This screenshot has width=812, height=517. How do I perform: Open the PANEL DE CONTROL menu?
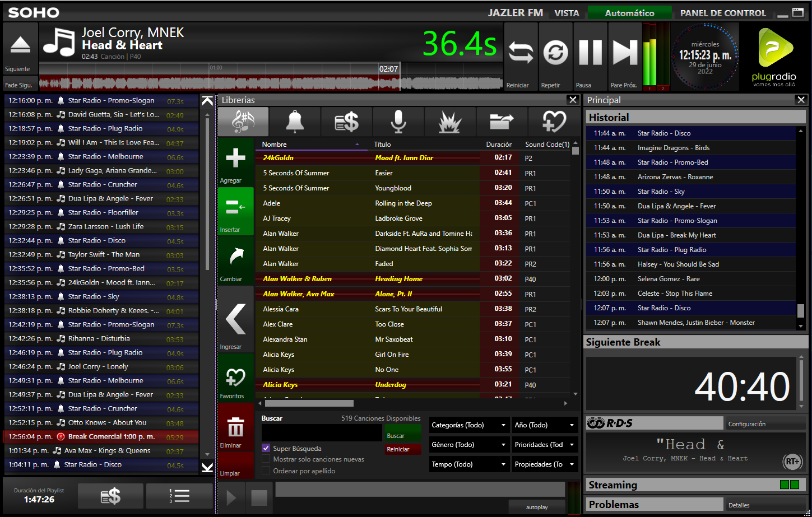pyautogui.click(x=723, y=13)
